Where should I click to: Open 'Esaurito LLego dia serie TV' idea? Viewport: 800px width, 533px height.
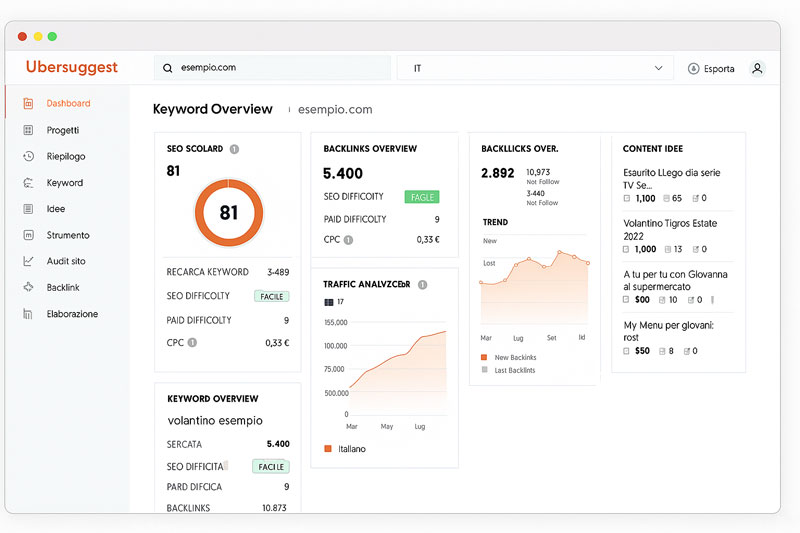pyautogui.click(x=671, y=179)
